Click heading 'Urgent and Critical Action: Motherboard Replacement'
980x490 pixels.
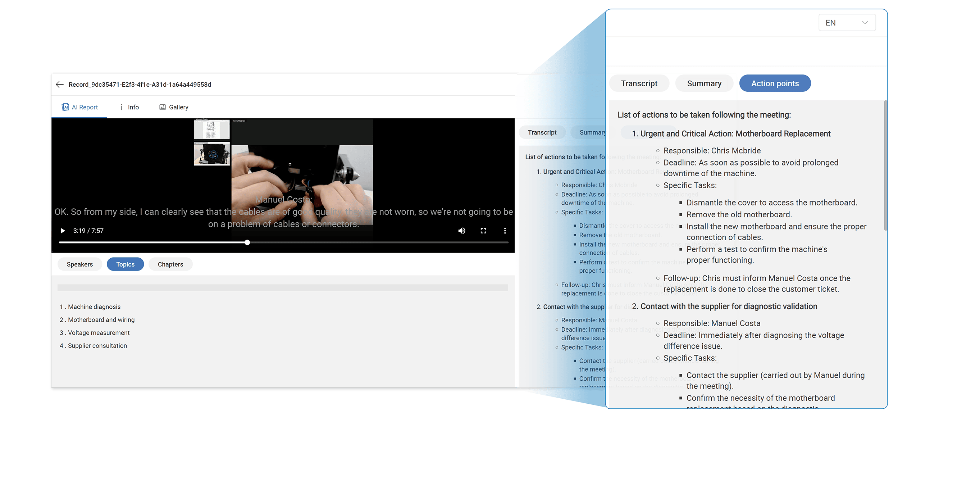(x=735, y=133)
